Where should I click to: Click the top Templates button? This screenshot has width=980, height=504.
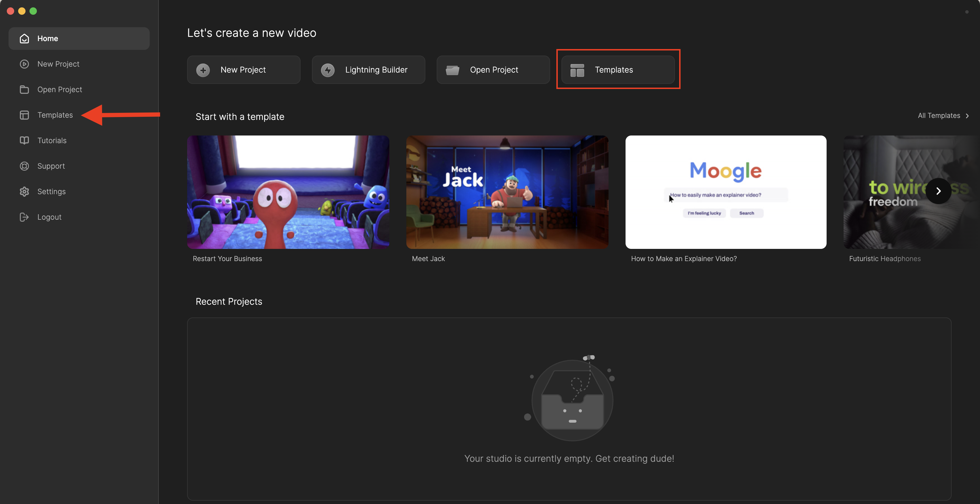click(x=618, y=70)
